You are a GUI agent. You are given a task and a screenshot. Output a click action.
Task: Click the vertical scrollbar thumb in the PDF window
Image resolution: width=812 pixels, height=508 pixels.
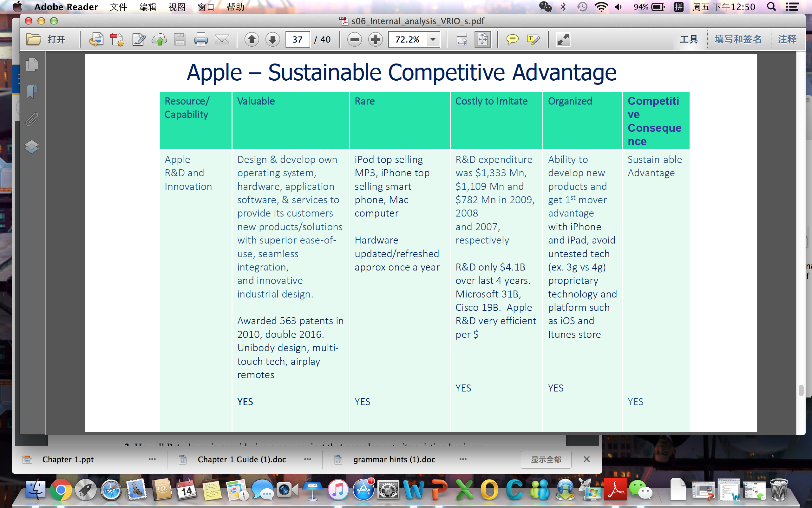tap(801, 391)
